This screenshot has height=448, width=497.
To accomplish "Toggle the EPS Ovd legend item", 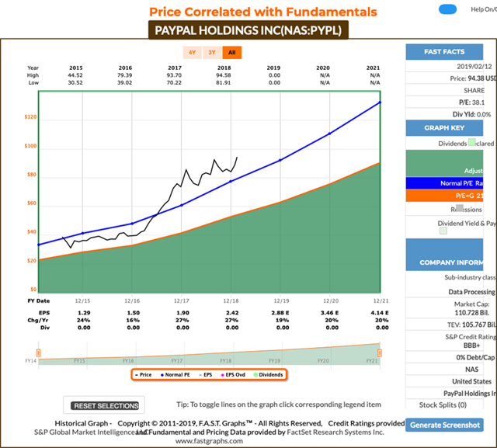I will pos(233,374).
